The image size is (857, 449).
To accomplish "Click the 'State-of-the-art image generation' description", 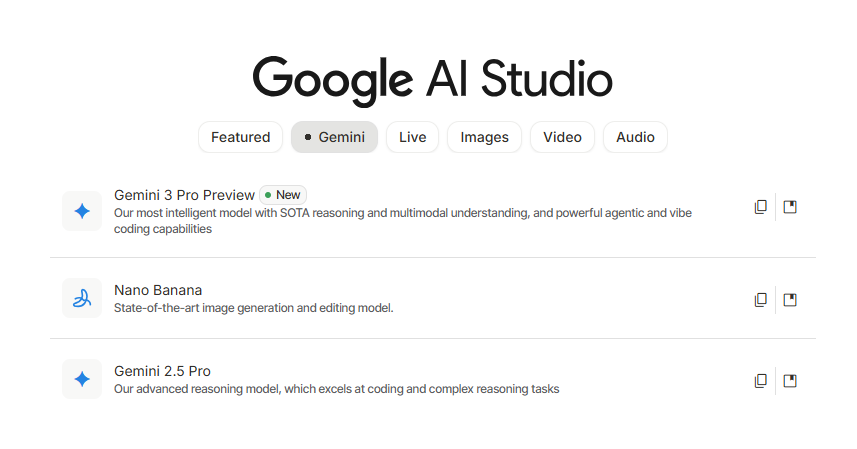I will click(x=254, y=308).
